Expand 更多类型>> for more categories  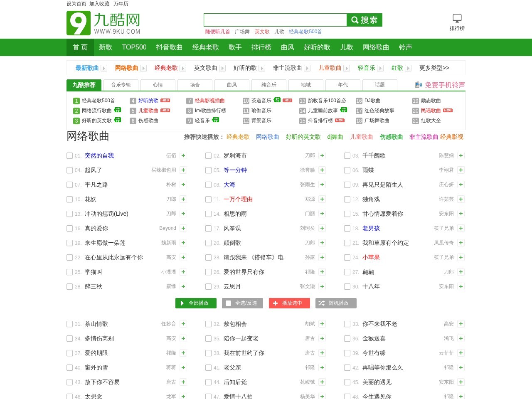click(434, 68)
